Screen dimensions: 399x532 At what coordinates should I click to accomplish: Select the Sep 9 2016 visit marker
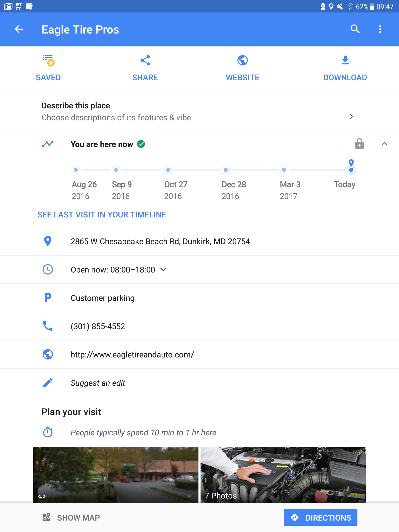pos(116,170)
